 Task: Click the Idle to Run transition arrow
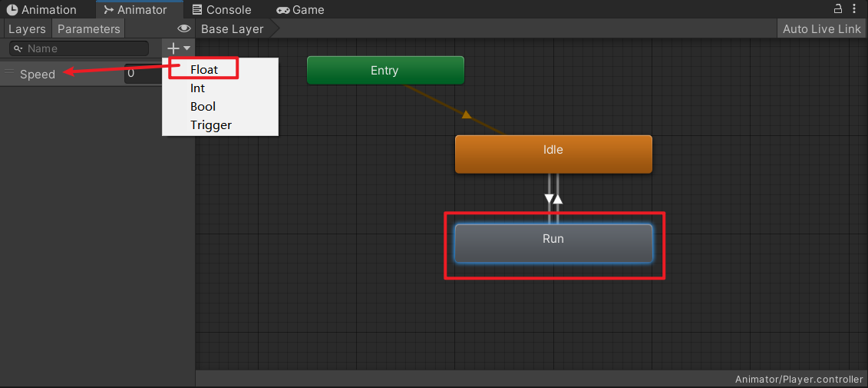coord(549,199)
